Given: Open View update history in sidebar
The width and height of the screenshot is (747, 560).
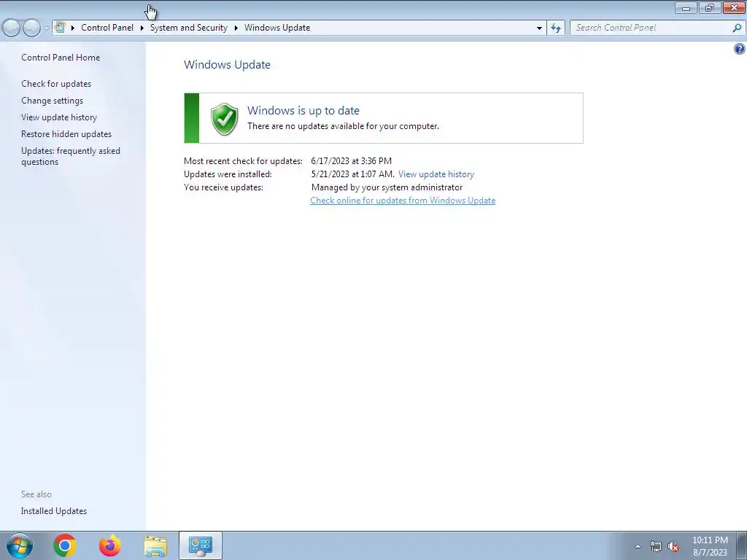Looking at the screenshot, I should [59, 117].
